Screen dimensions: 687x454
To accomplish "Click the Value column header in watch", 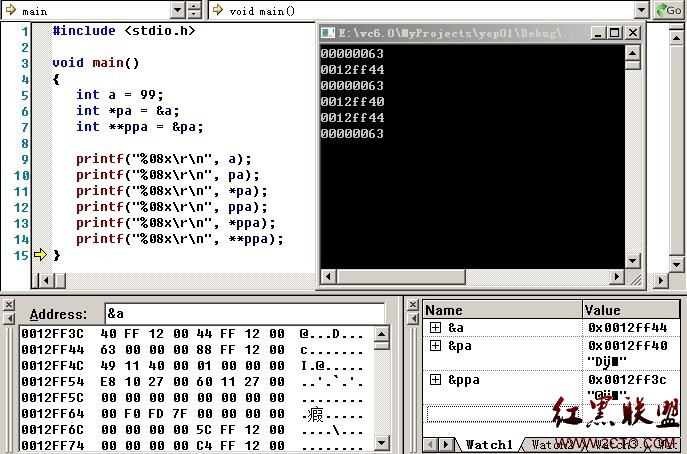I will pyautogui.click(x=631, y=310).
